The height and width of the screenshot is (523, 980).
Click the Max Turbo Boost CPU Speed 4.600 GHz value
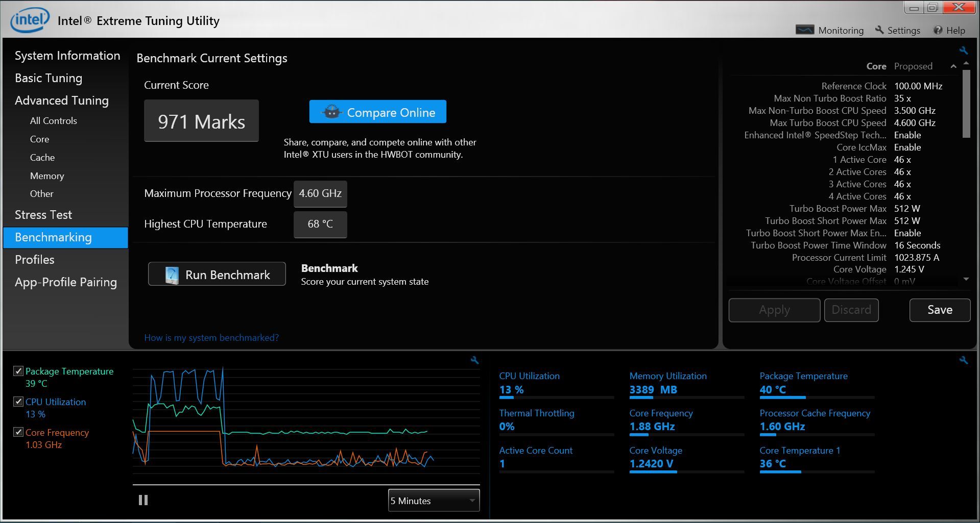(x=915, y=123)
